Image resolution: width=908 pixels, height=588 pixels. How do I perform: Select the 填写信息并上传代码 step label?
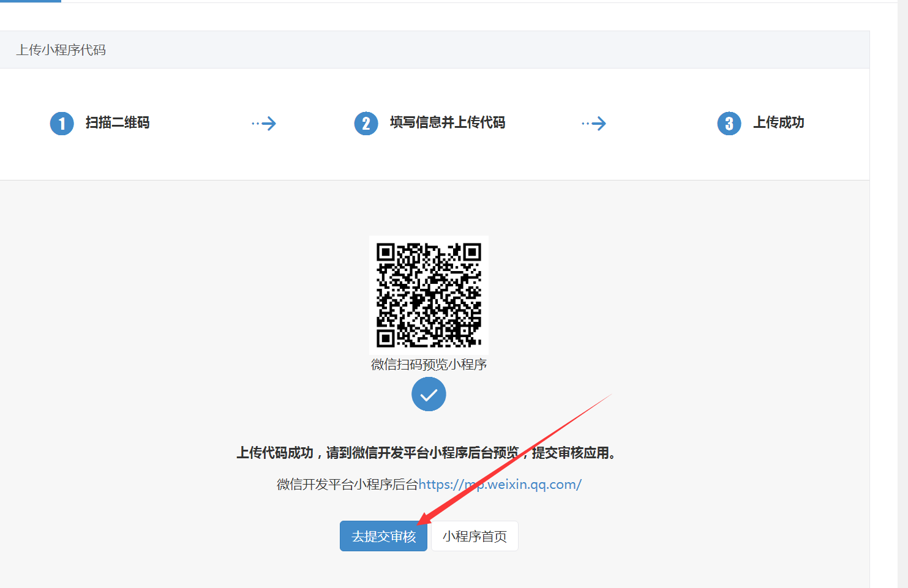tap(448, 122)
